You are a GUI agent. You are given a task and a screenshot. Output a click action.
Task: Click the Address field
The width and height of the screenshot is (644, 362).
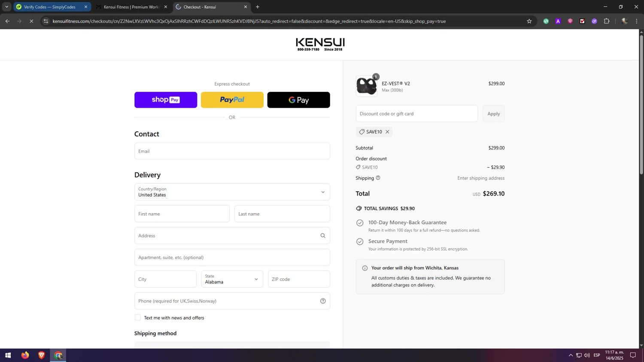pos(232,235)
